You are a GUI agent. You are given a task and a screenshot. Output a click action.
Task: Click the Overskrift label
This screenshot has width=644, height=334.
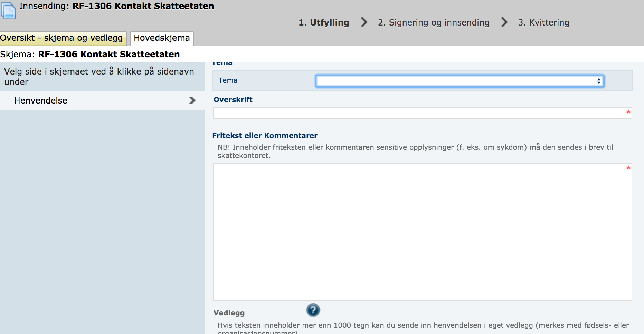point(233,100)
